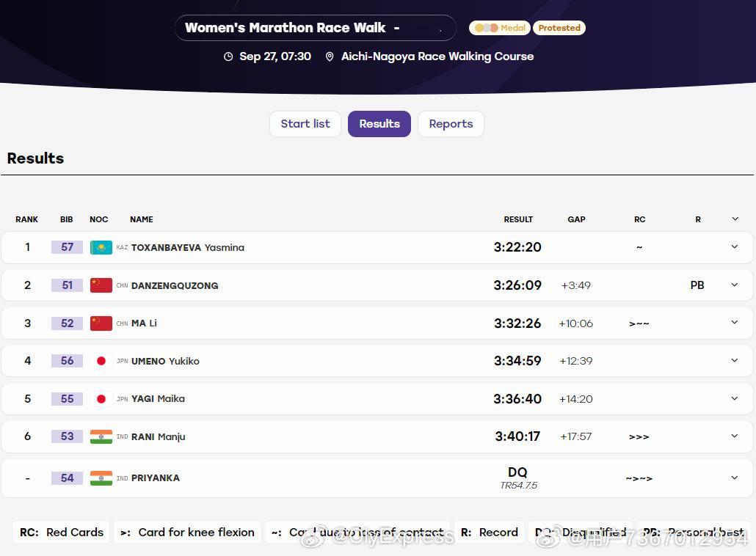Click bib number 57
Screen dimensions: 756x556
pos(67,247)
